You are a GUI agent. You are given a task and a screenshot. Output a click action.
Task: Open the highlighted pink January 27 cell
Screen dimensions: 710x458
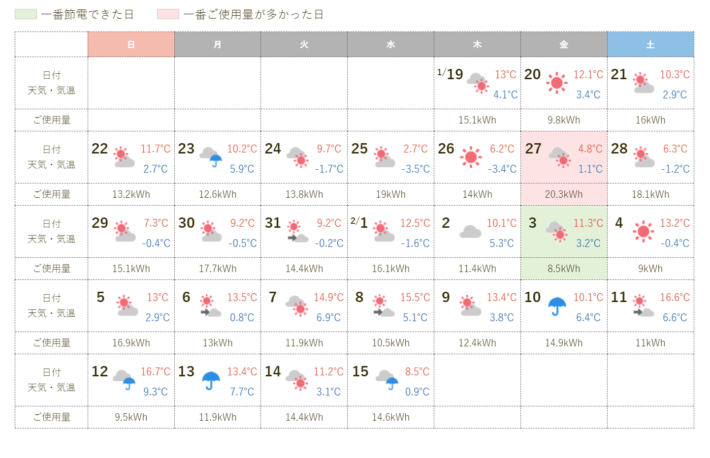pos(563,157)
